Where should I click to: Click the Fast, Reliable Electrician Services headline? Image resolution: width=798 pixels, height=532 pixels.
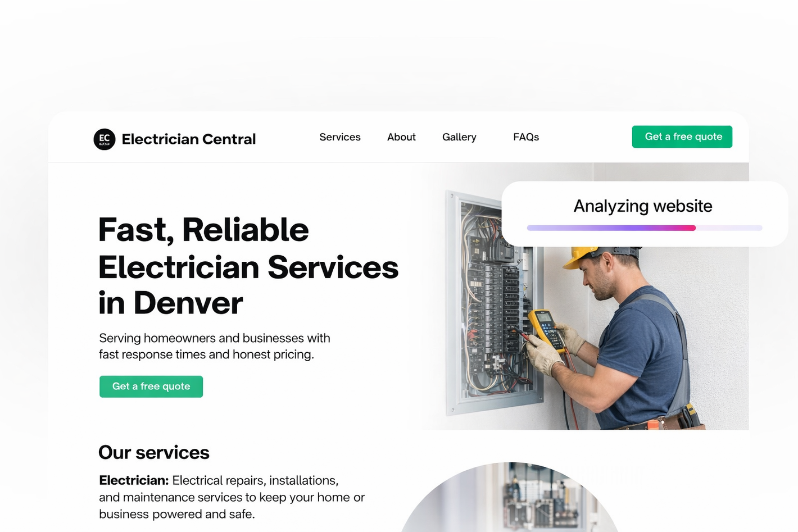(248, 267)
